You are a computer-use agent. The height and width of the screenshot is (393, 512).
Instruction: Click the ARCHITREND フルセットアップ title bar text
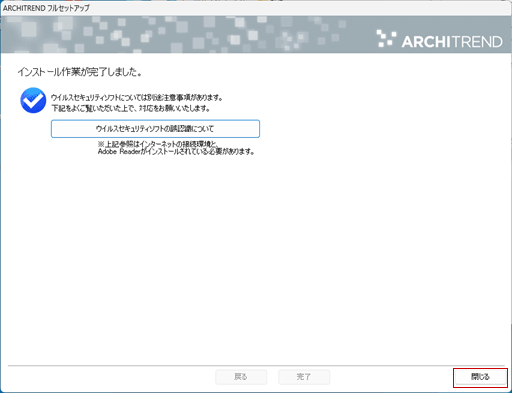(x=46, y=8)
